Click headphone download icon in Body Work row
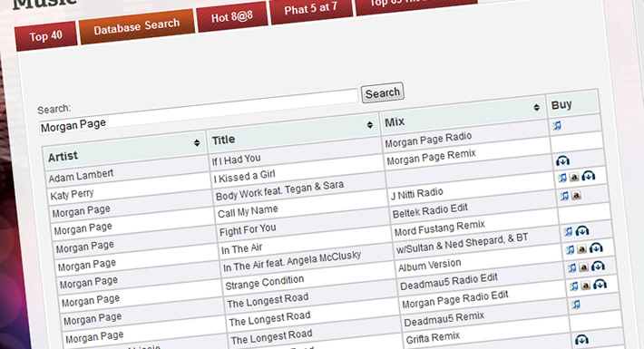Viewport: 644px width, 349px height. [x=562, y=160]
